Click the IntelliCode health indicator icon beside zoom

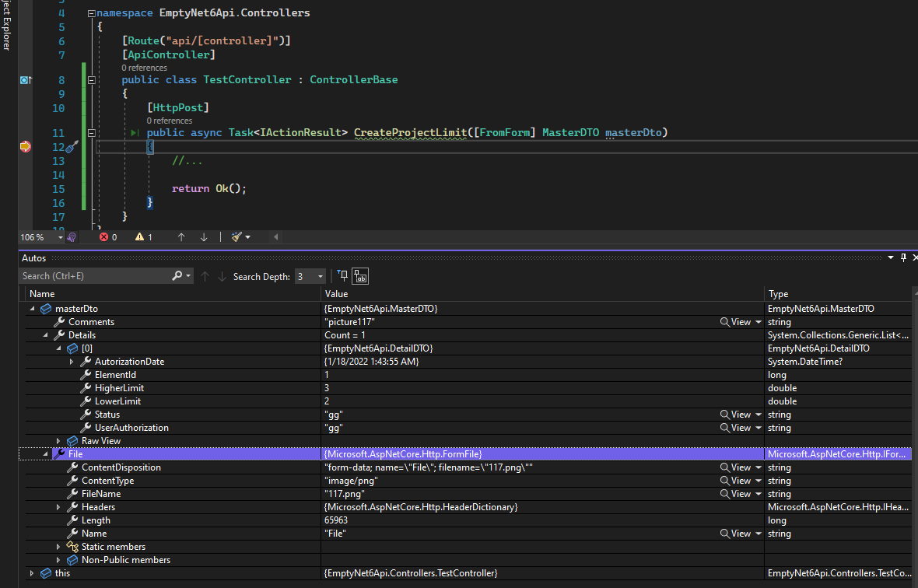(72, 237)
